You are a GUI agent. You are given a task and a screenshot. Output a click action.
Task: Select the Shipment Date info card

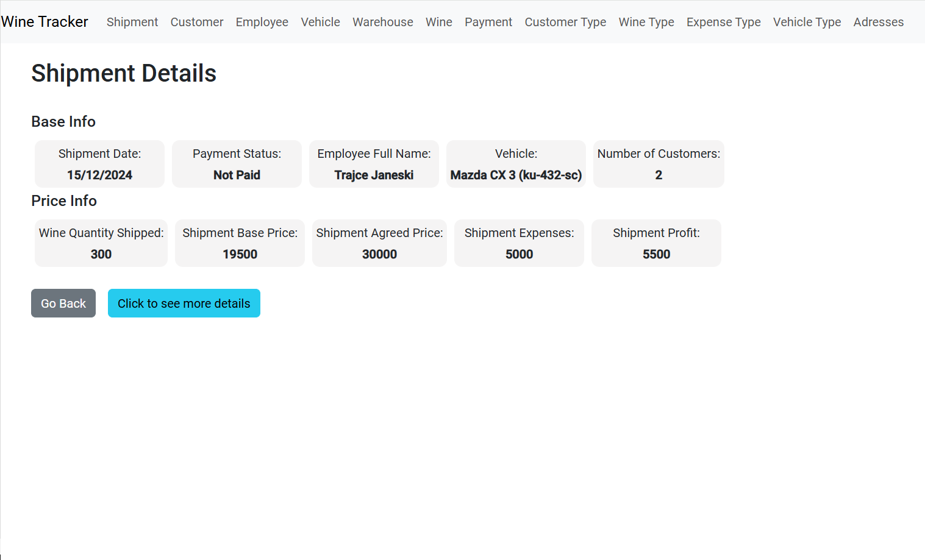click(x=99, y=164)
